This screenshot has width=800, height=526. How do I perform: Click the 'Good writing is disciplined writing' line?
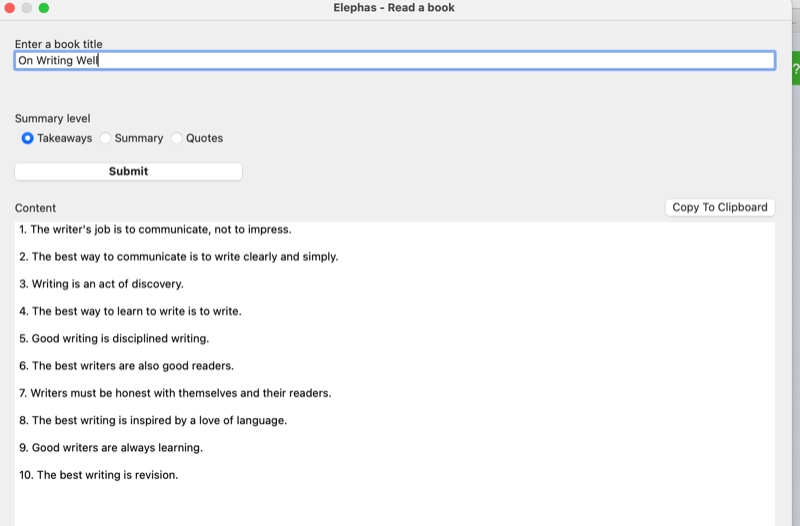click(x=114, y=338)
